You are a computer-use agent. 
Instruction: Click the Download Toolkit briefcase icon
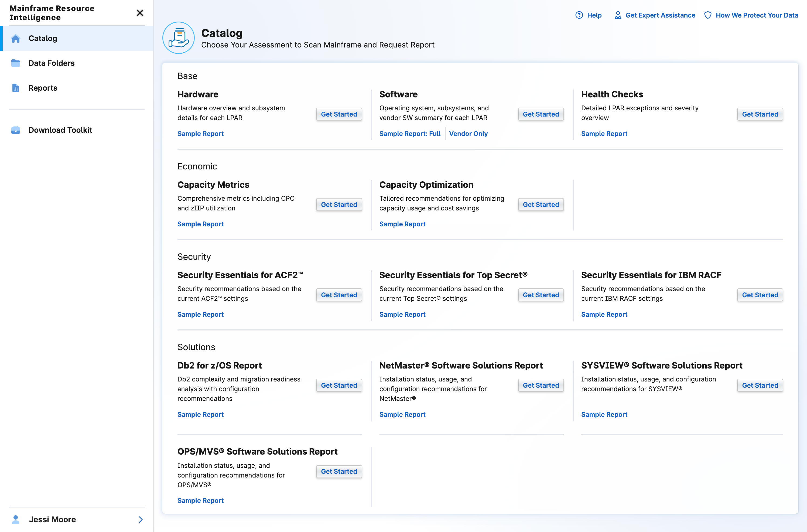click(x=16, y=130)
